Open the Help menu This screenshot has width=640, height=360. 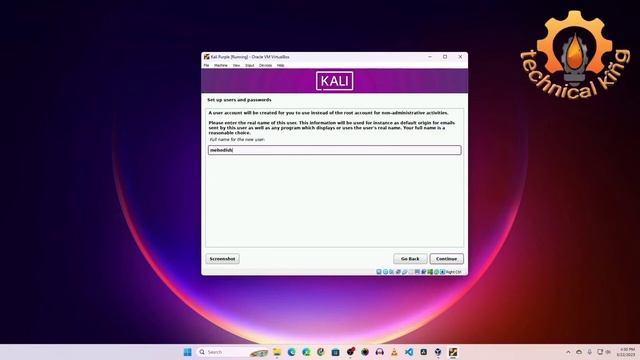(280, 65)
